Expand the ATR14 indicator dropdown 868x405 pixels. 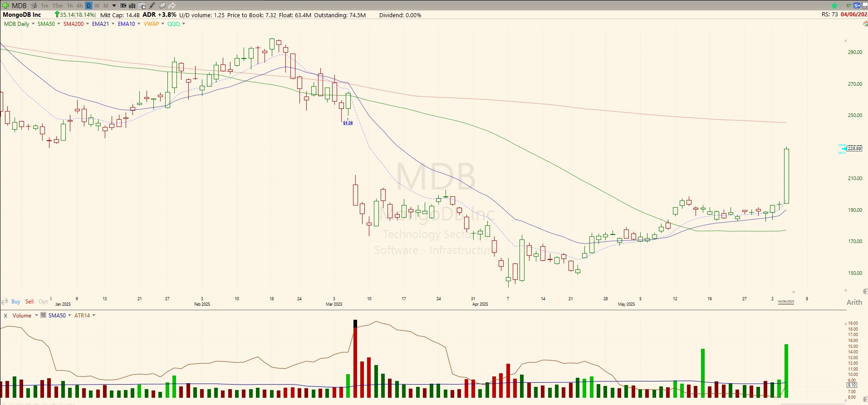pyautogui.click(x=94, y=315)
